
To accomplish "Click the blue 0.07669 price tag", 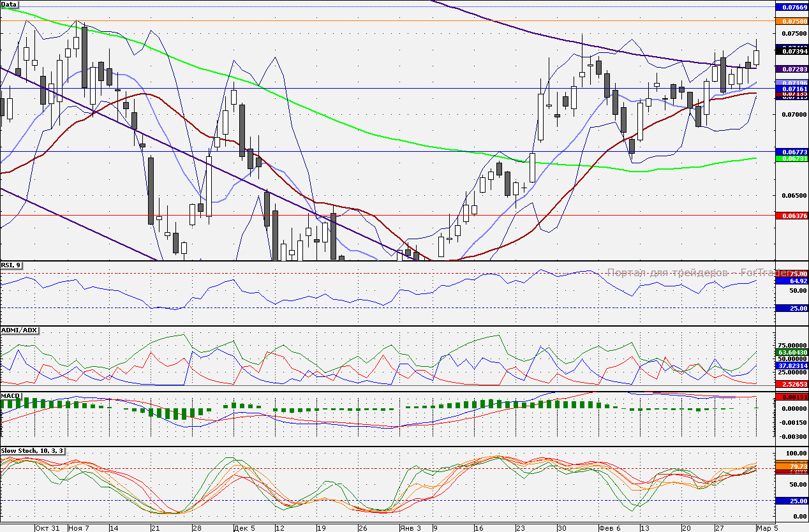I will point(791,7).
